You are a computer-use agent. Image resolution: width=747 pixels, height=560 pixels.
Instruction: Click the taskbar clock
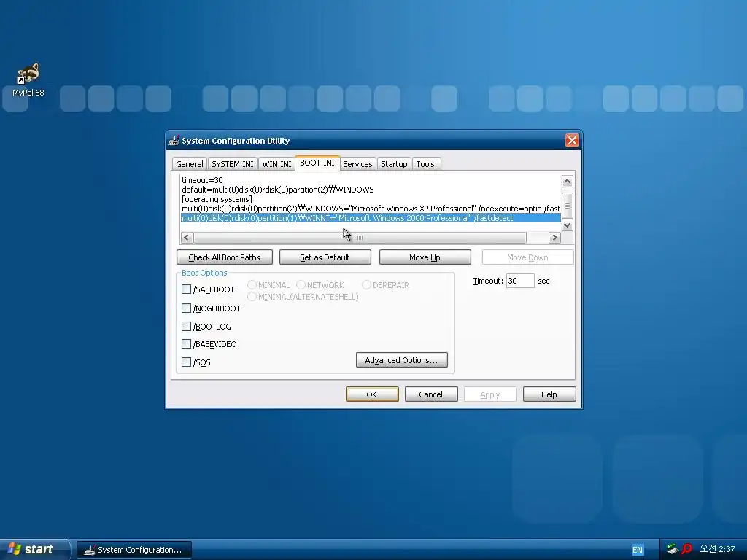coord(717,549)
